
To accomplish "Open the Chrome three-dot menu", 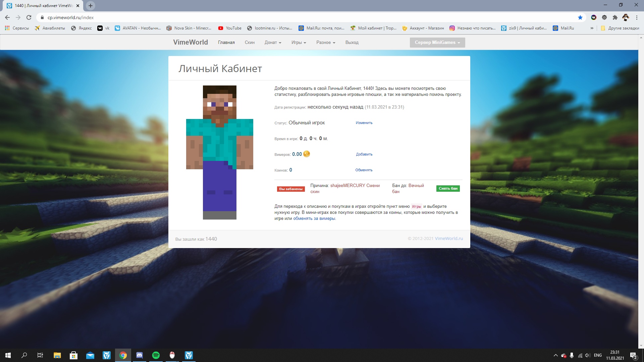I will tap(637, 17).
